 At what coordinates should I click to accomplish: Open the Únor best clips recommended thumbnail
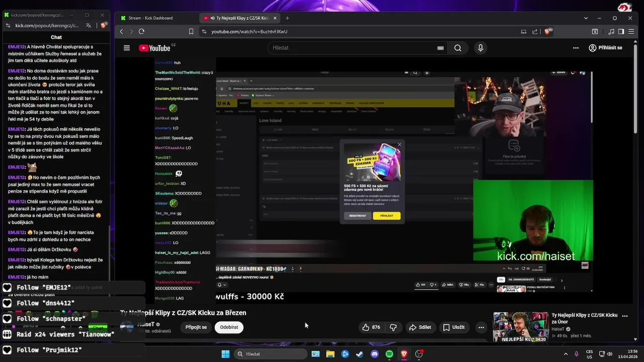[521, 327]
